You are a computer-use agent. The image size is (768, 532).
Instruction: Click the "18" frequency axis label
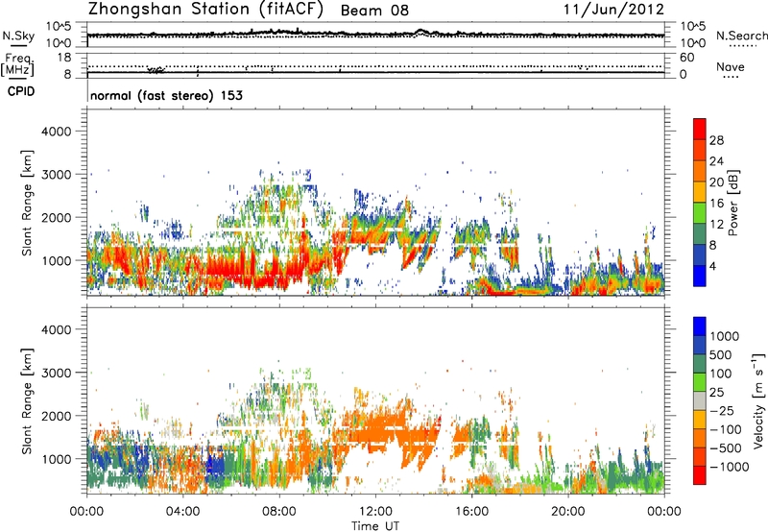pos(64,58)
